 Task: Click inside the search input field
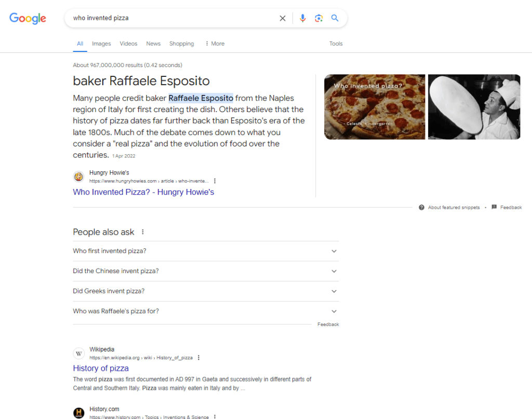(171, 18)
